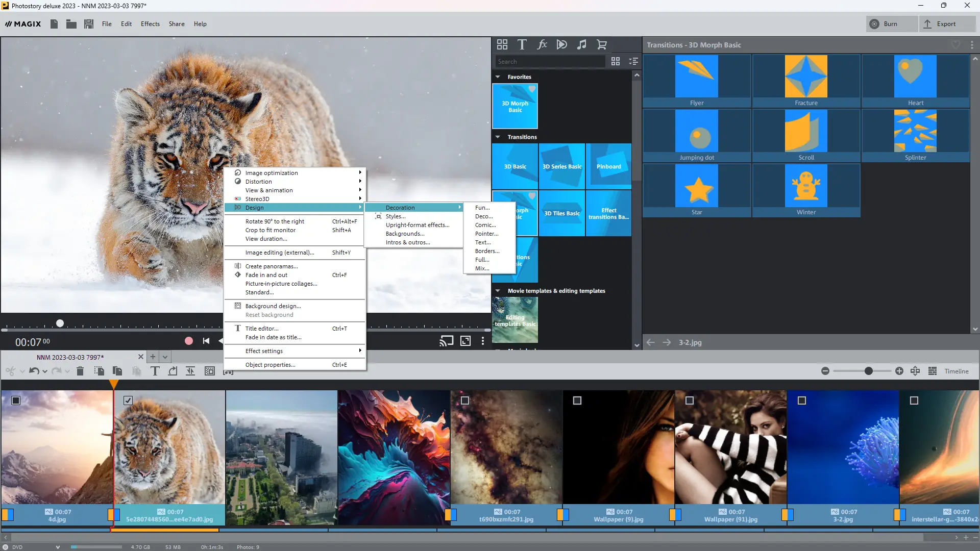Select the Title text tool in the media pool
980x551 pixels.
pos(522,44)
